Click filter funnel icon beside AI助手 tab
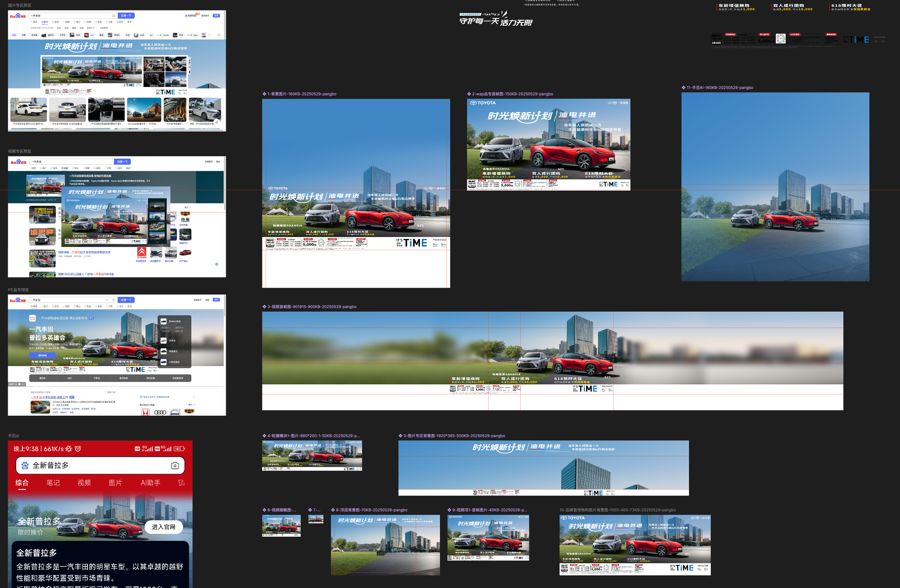This screenshot has height=588, width=900. 181,483
